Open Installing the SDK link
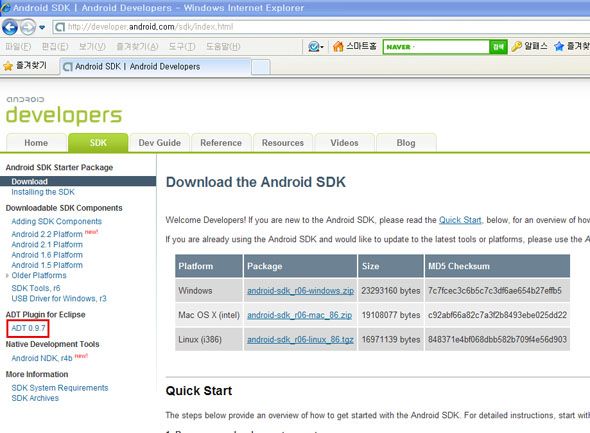Image resolution: width=590 pixels, height=433 pixels. pos(43,192)
